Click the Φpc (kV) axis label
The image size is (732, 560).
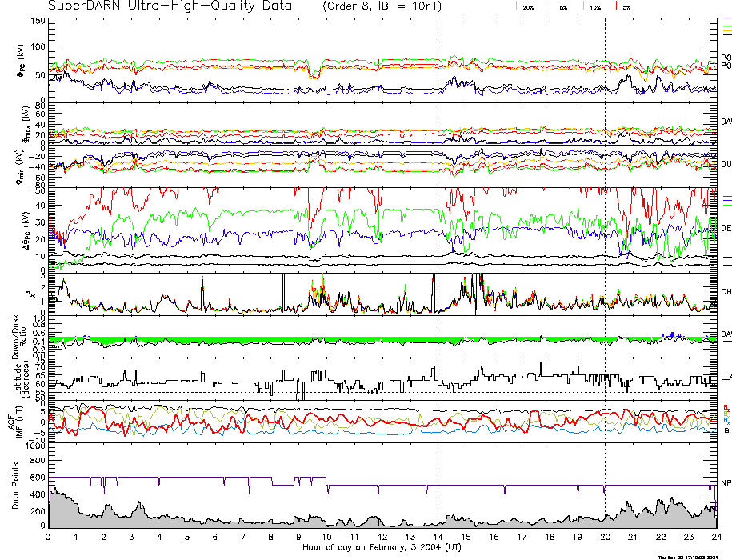pyautogui.click(x=22, y=61)
